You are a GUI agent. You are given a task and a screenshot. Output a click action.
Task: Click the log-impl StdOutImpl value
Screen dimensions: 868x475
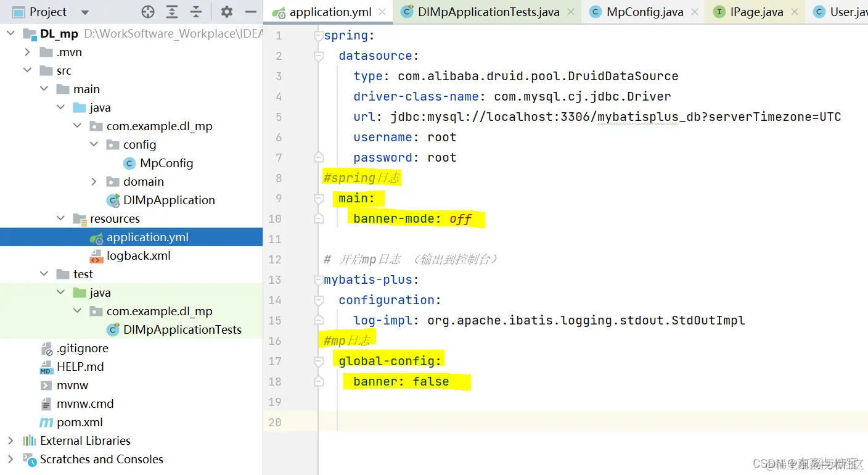586,321
